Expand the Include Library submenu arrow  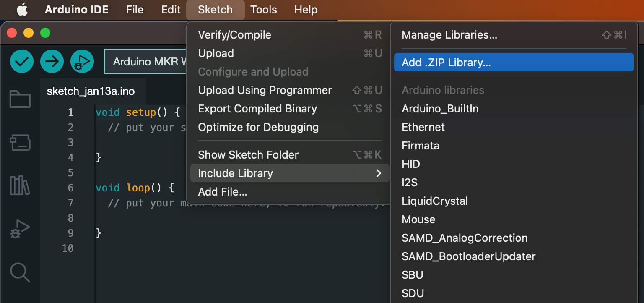coord(379,173)
